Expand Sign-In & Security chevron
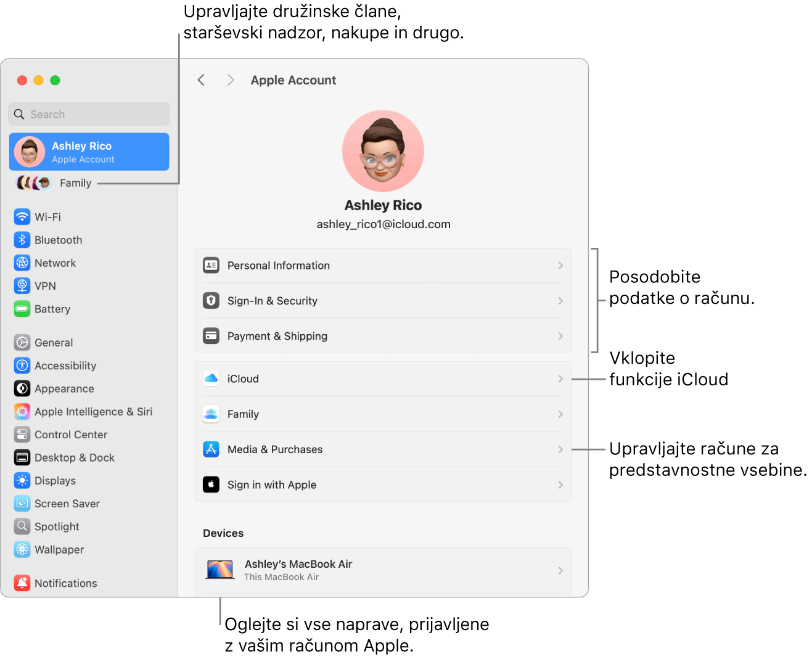Image resolution: width=812 pixels, height=659 pixels. pos(560,301)
